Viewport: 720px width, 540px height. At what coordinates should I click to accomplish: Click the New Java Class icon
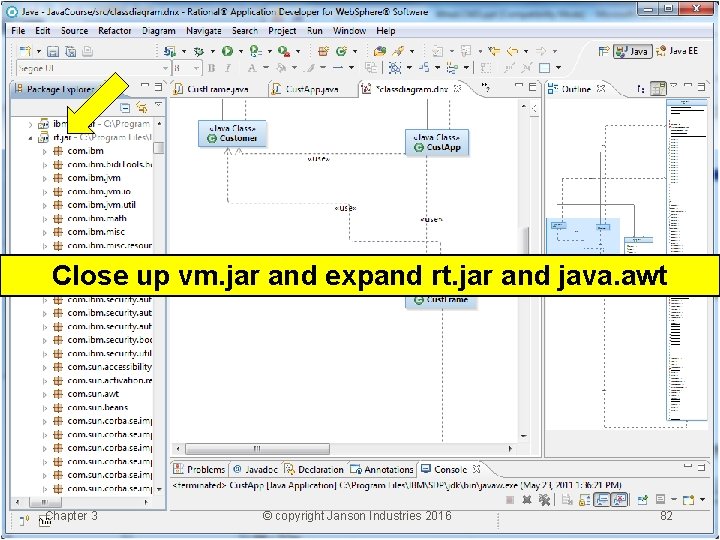click(341, 51)
